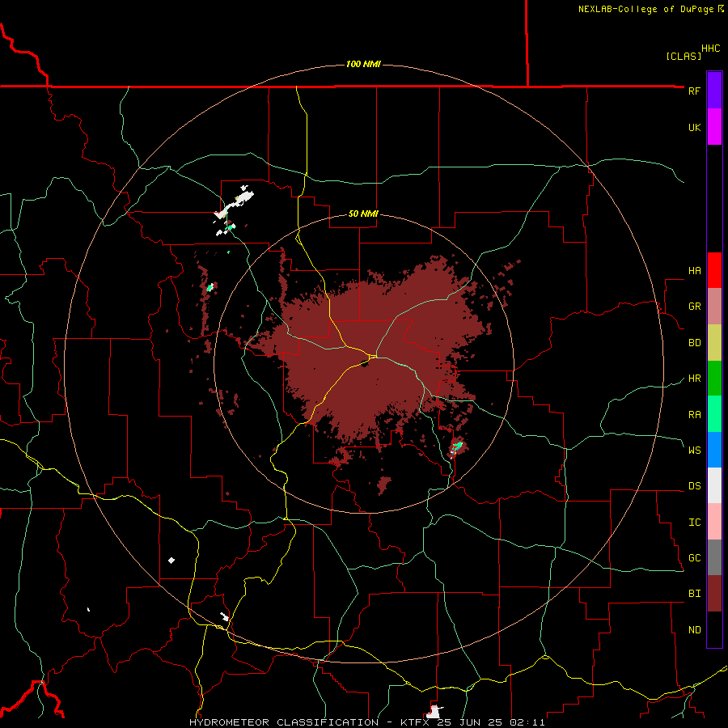The width and height of the screenshot is (728, 728).
Task: Click the GC gray legend swatch
Action: [714, 557]
